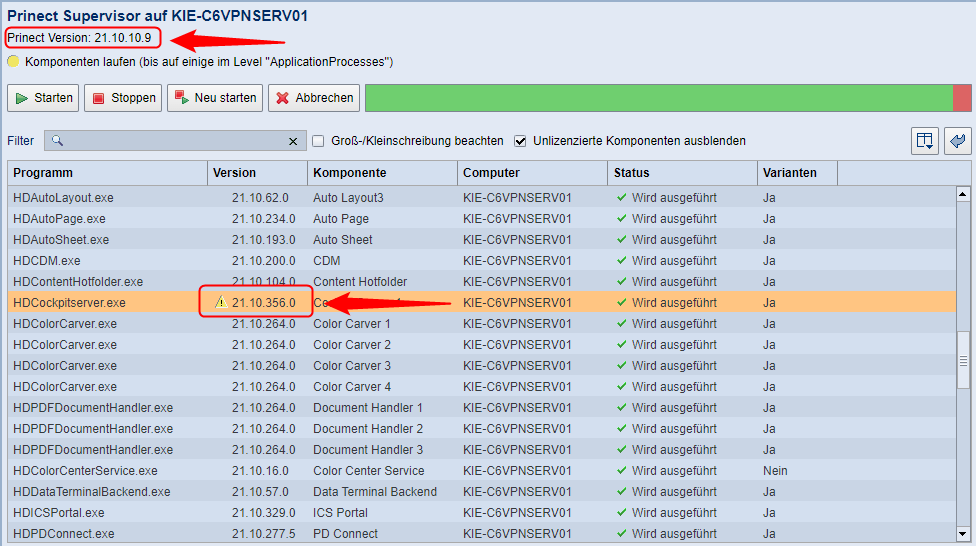
Task: Click the scrollbar up arrow
Action: 963,194
